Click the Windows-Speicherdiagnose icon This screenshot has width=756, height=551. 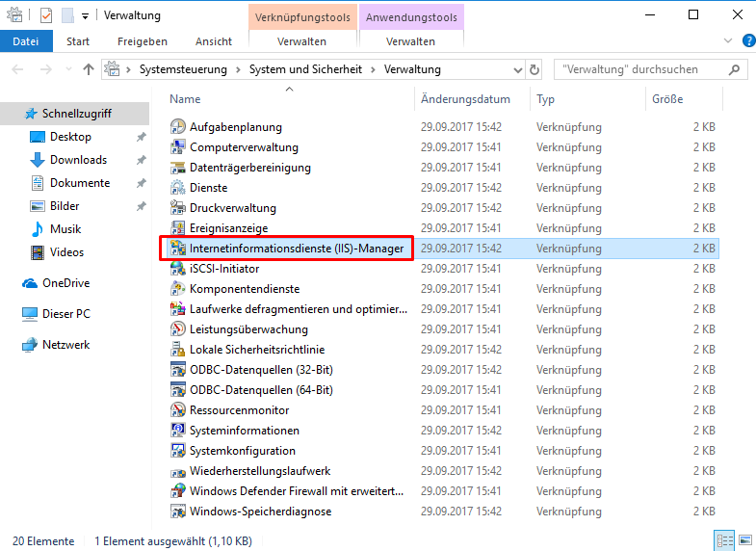point(178,512)
